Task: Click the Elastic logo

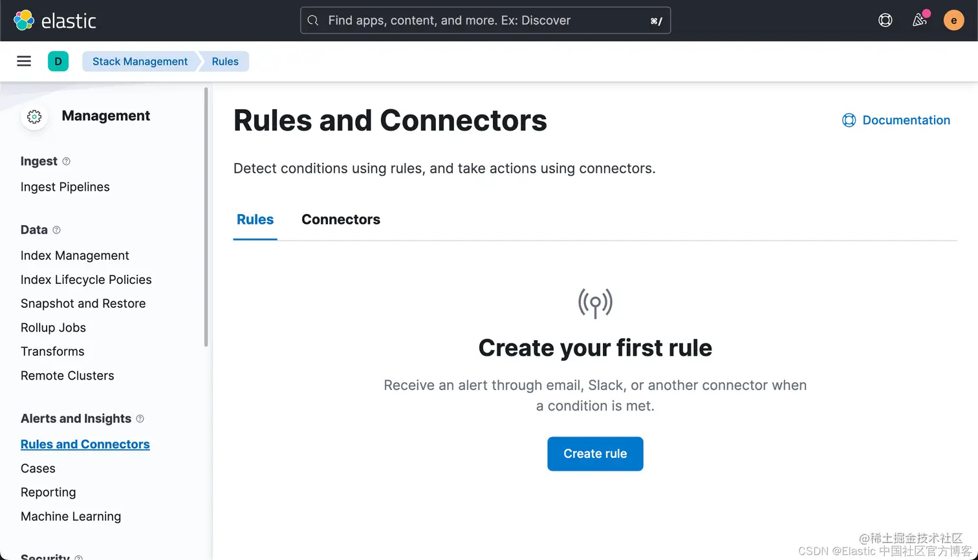Action: [55, 21]
